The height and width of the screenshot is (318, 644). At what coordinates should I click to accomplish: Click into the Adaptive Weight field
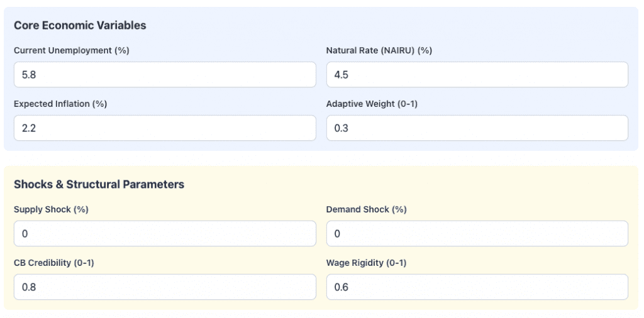point(477,128)
